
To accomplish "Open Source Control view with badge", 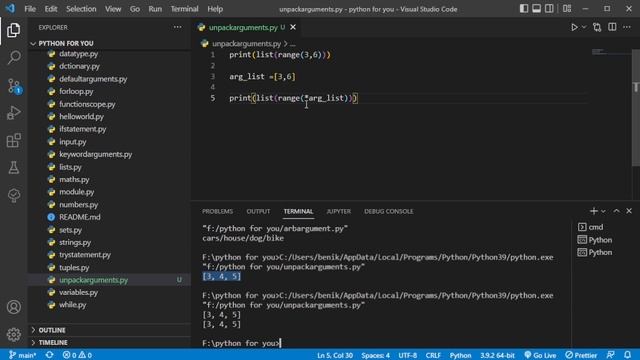I will [x=14, y=86].
